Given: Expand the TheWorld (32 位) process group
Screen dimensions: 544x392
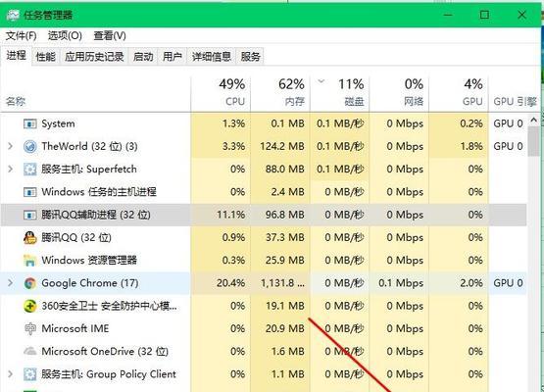Looking at the screenshot, I should coord(11,146).
